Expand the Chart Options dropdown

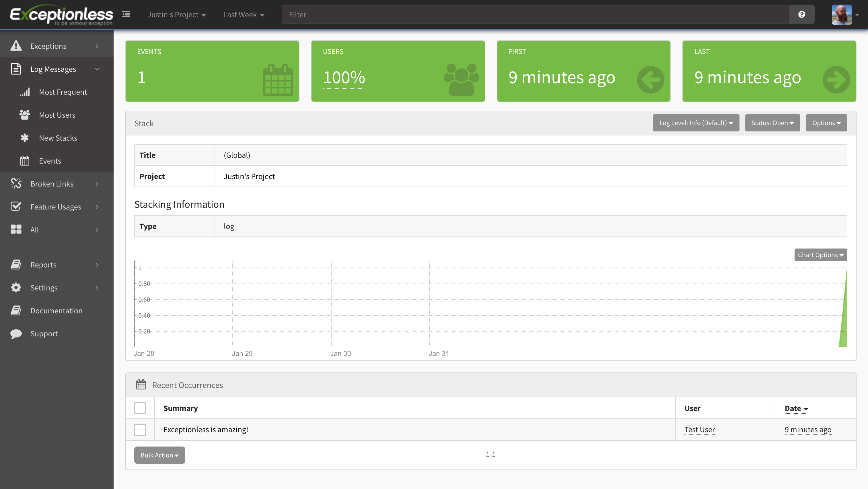tap(820, 255)
